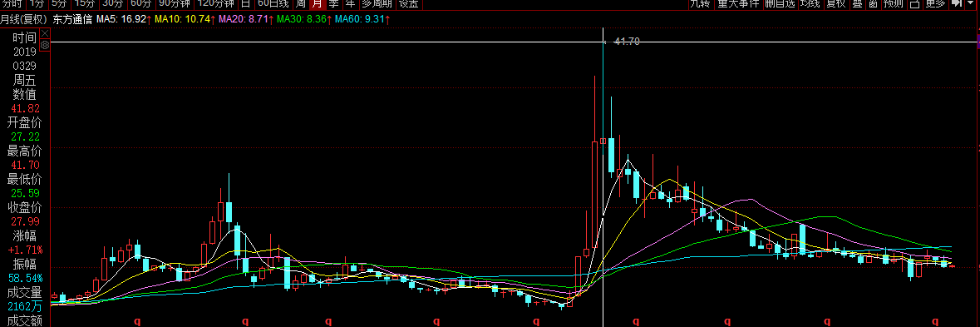Screen dimensions: 980x327
Task: Select the 1分 period tab
Action: 37,4
